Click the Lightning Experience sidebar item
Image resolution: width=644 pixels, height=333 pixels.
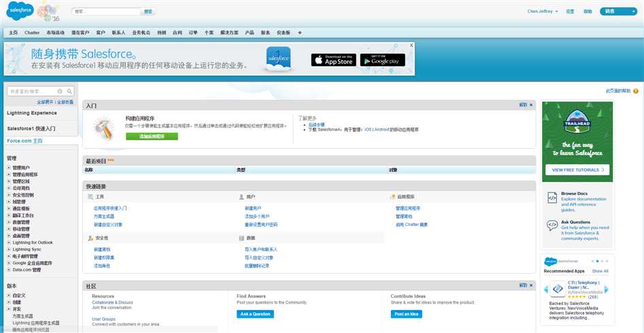32,112
